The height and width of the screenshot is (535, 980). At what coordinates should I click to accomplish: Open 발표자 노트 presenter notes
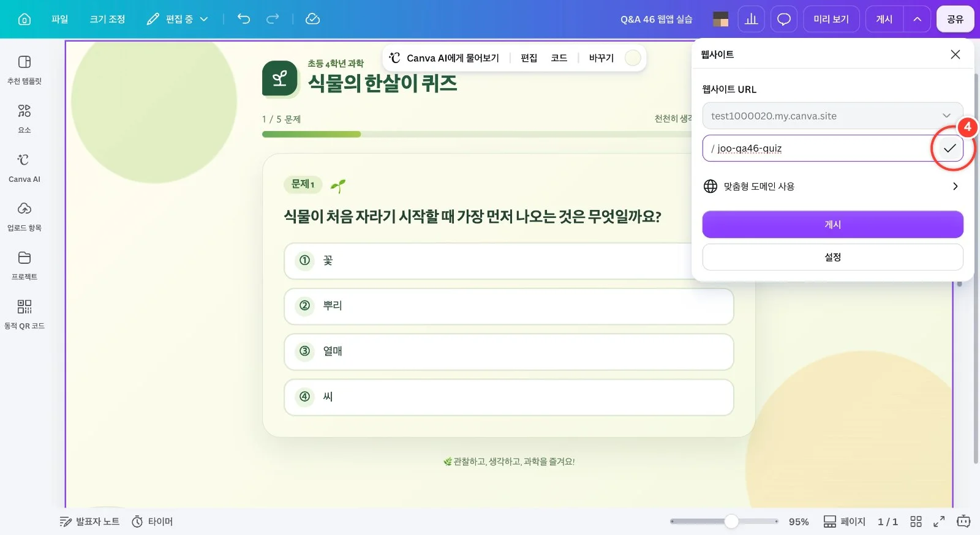point(89,522)
